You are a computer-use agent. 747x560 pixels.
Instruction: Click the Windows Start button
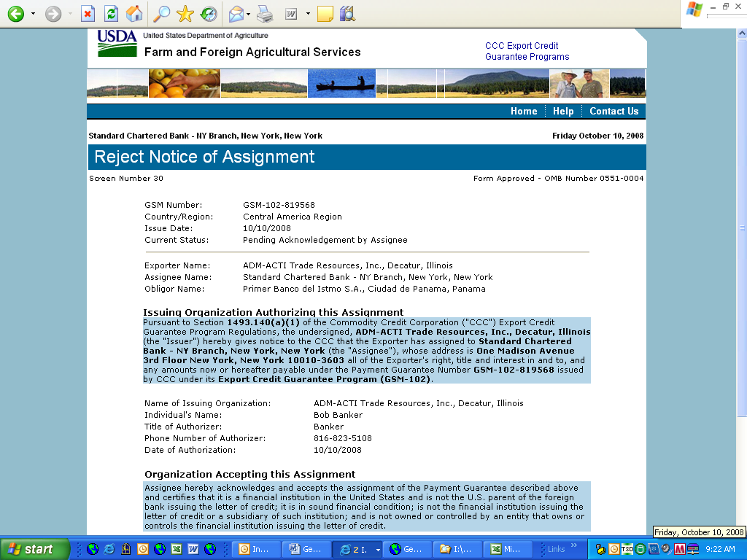click(34, 549)
